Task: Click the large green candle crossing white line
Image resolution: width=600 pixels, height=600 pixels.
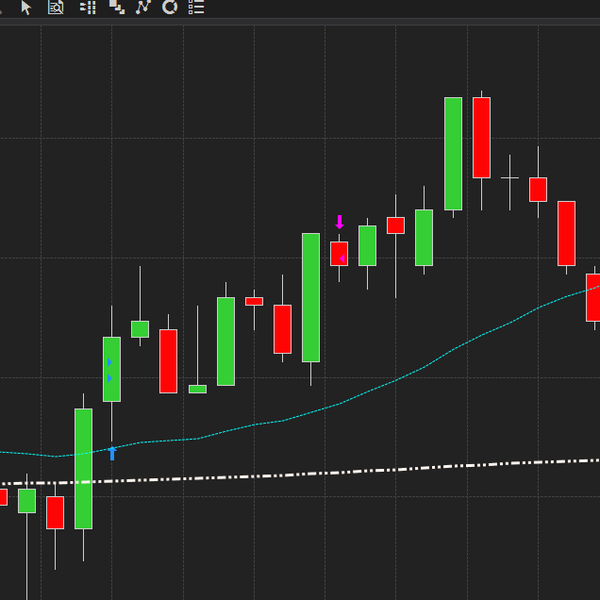Action: 83,468
